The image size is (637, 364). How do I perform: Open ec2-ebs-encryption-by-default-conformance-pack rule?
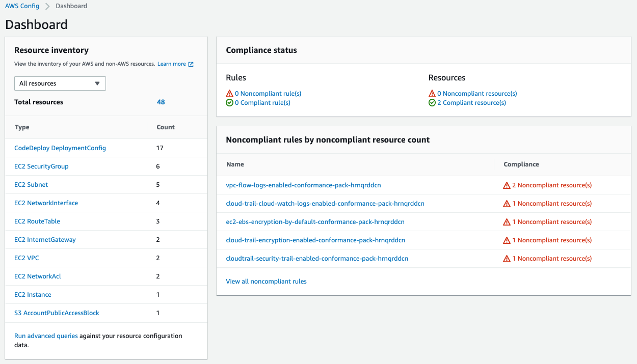pos(315,222)
